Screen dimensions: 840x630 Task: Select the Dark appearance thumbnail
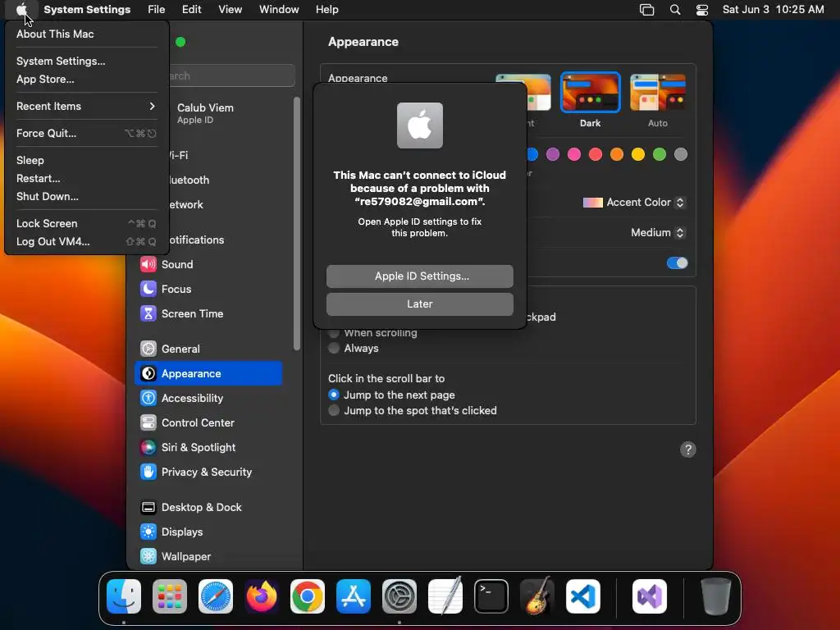(591, 92)
